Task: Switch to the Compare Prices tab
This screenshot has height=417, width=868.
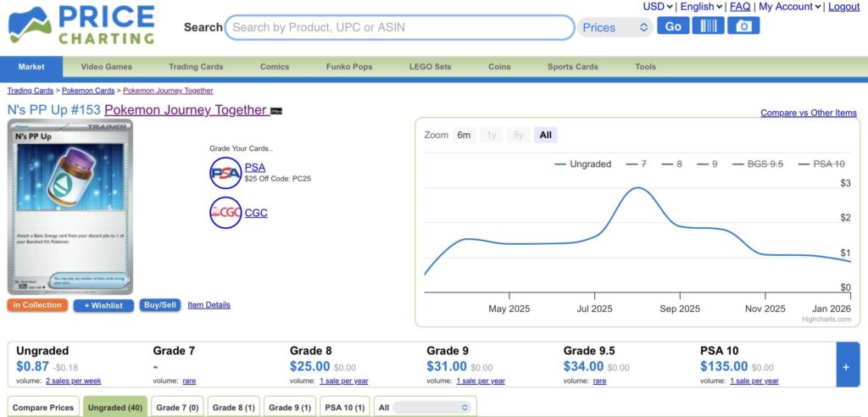Action: 43,407
